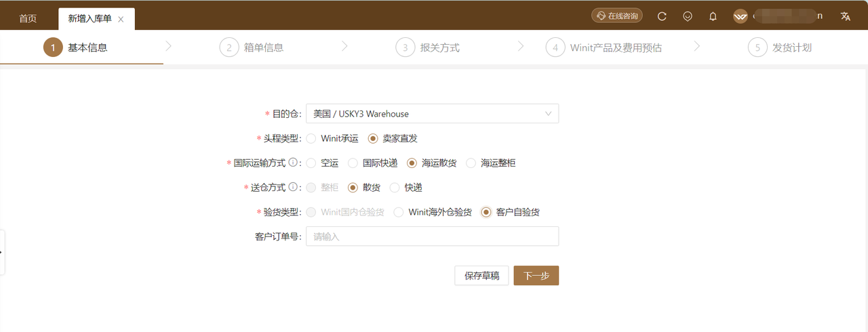Go to step 3 报关方式

tap(428, 47)
